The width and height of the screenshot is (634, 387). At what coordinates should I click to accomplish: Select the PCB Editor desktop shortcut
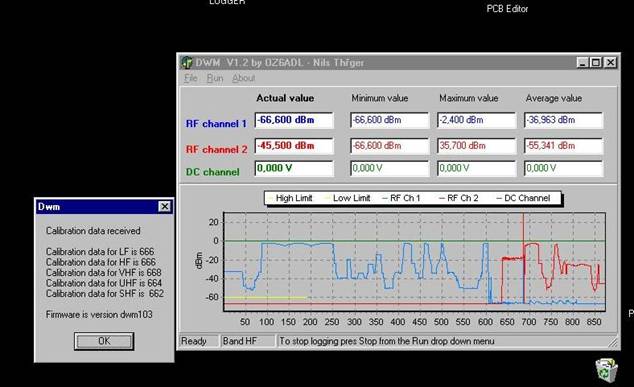(x=507, y=8)
